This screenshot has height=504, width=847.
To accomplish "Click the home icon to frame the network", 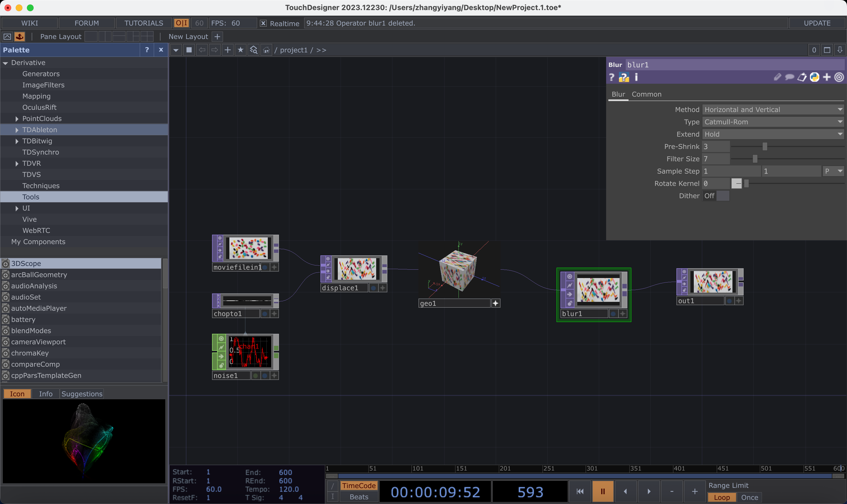I will click(x=266, y=50).
